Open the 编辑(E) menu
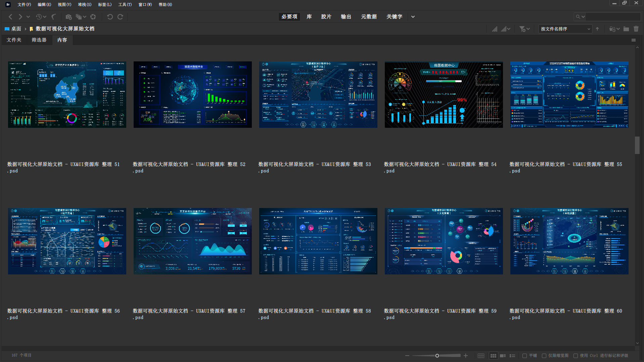644x362 pixels. click(x=44, y=5)
